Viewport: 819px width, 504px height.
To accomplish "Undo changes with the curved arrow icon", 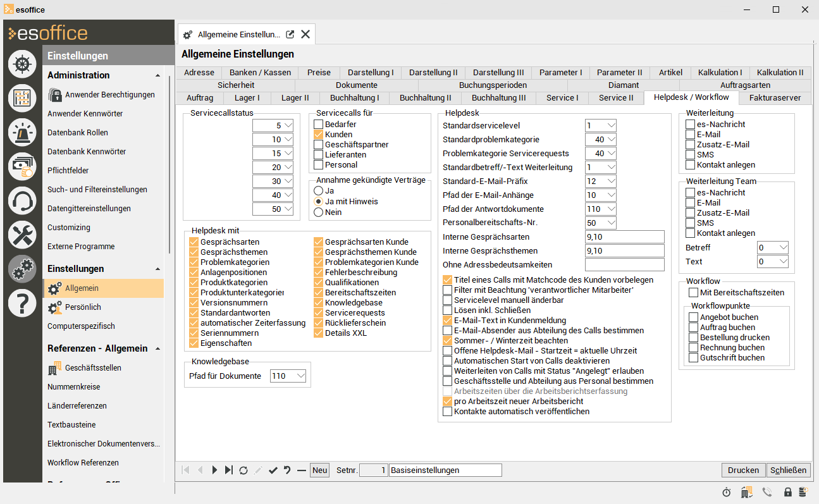I will tap(287, 470).
